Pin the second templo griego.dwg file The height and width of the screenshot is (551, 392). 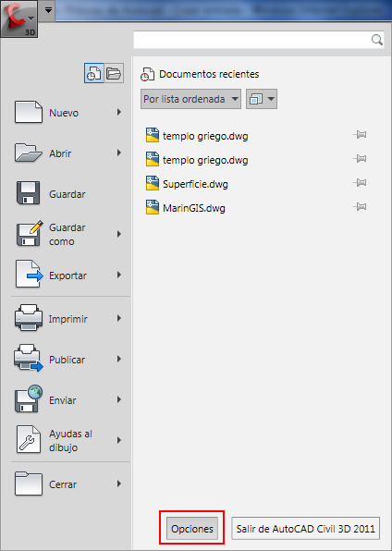pos(360,159)
